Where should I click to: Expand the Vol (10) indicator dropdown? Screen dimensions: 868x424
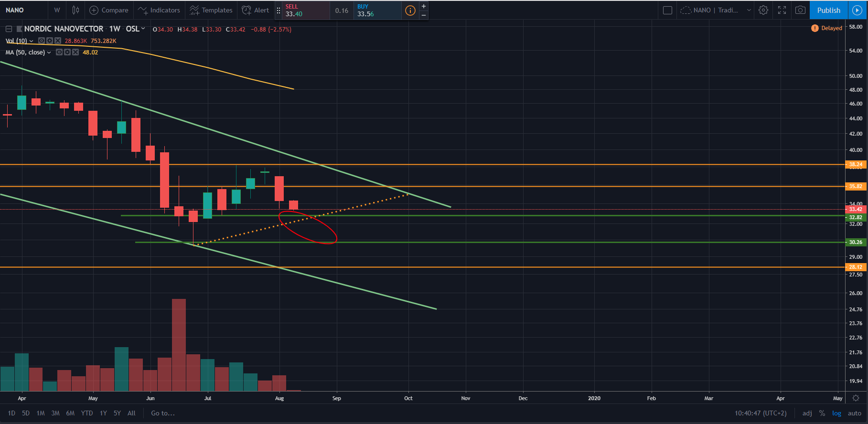click(x=32, y=41)
